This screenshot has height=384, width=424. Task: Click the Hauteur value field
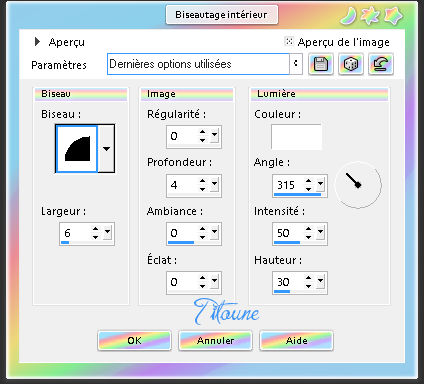288,282
